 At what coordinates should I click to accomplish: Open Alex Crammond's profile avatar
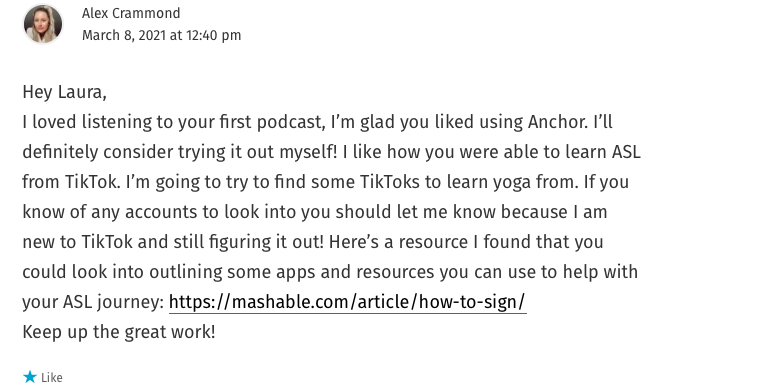coord(43,24)
